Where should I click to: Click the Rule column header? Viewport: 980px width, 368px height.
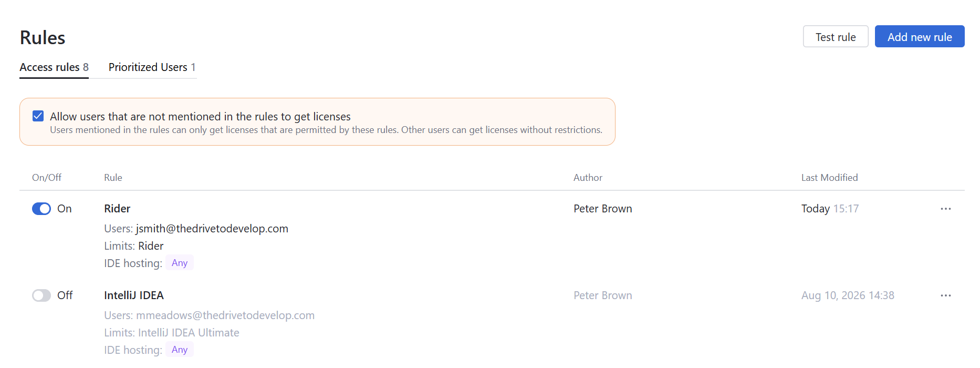coord(113,178)
